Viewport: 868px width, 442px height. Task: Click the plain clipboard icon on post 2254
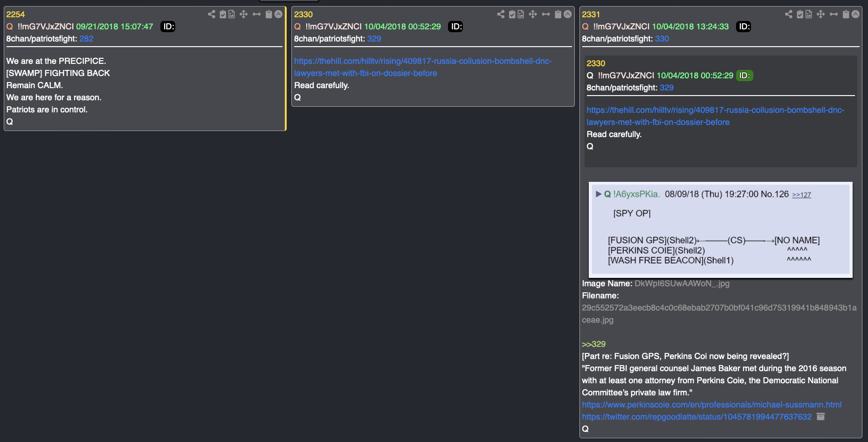point(269,14)
